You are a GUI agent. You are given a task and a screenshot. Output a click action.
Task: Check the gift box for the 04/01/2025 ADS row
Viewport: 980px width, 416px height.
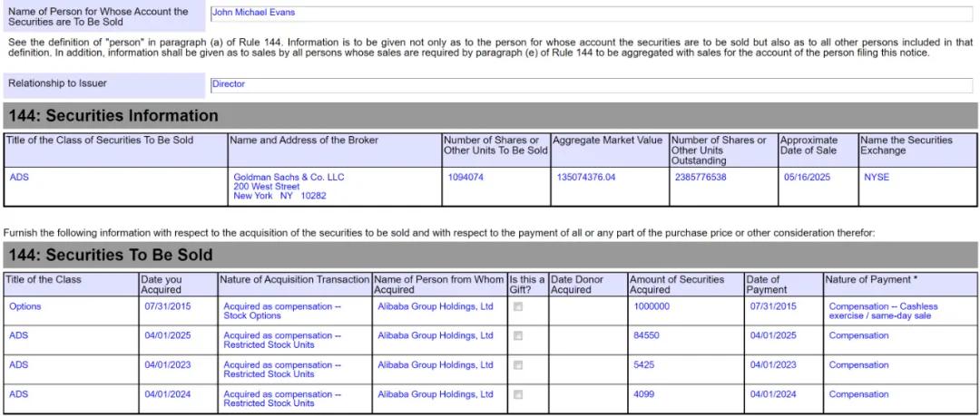(518, 336)
